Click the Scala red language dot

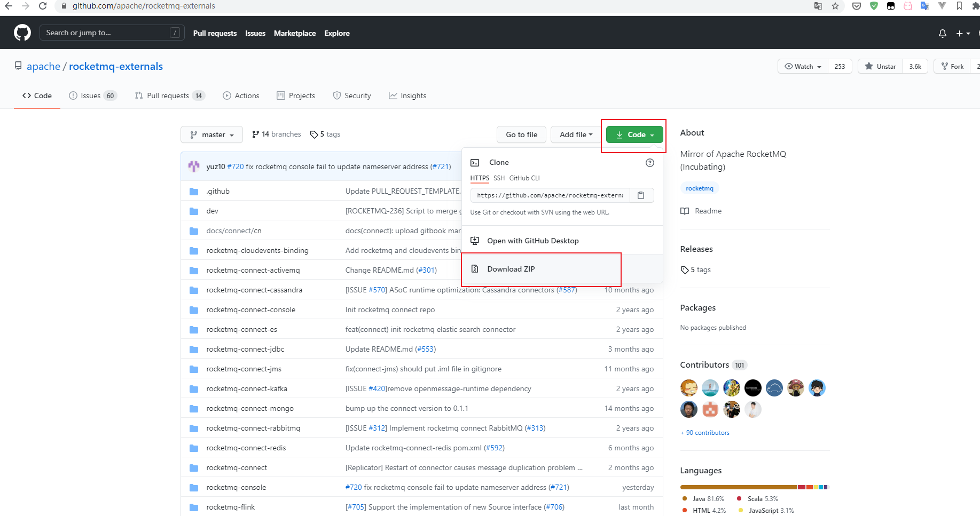(739, 498)
